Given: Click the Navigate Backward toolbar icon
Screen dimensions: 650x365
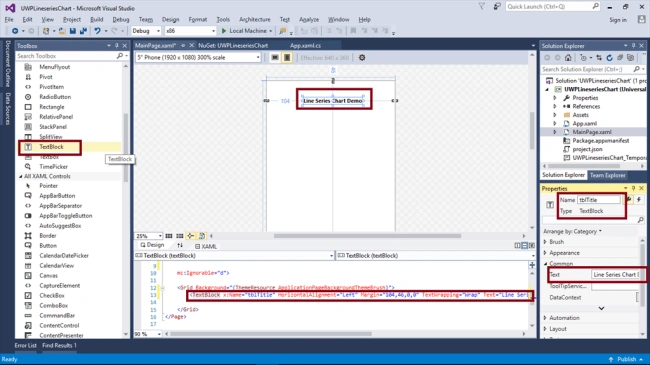Looking at the screenshot, I should click(15, 31).
